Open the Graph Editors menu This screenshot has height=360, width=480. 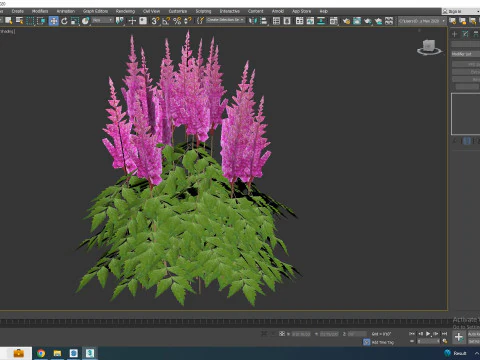[95, 11]
